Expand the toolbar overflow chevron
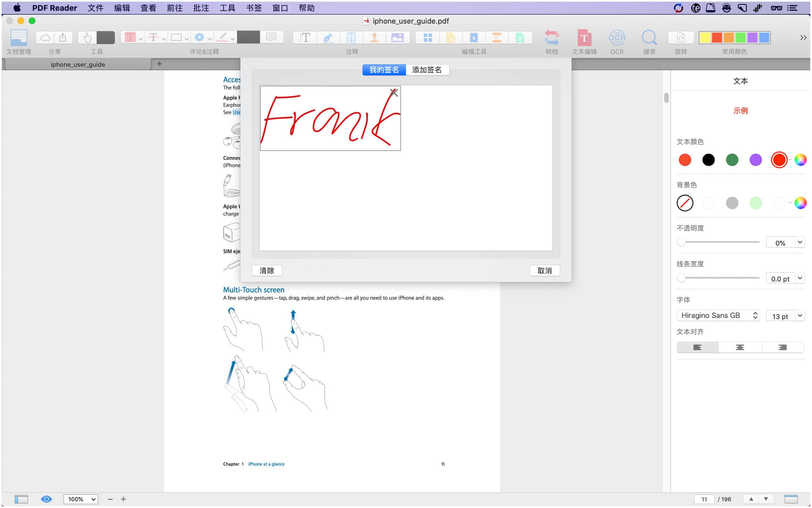812x508 pixels. click(x=803, y=38)
